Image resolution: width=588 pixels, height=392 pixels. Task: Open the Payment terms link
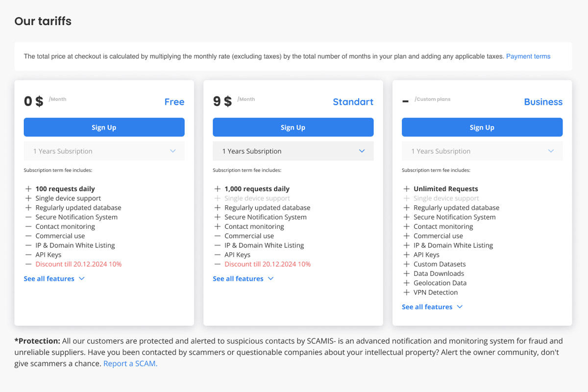[x=528, y=56]
